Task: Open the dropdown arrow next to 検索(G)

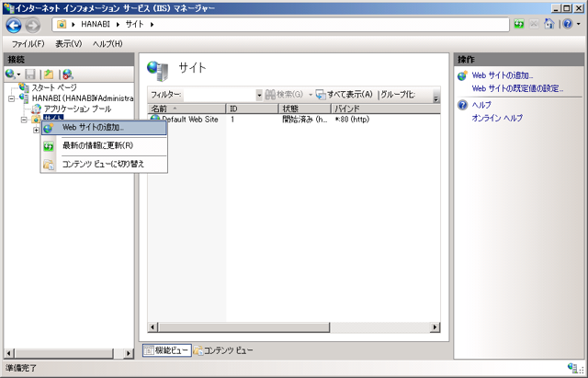Action: click(x=311, y=95)
